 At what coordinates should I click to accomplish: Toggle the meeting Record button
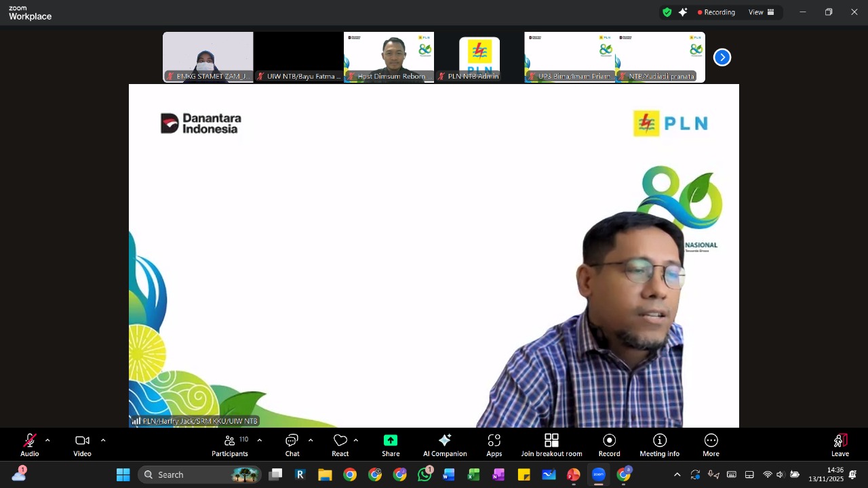tap(609, 445)
